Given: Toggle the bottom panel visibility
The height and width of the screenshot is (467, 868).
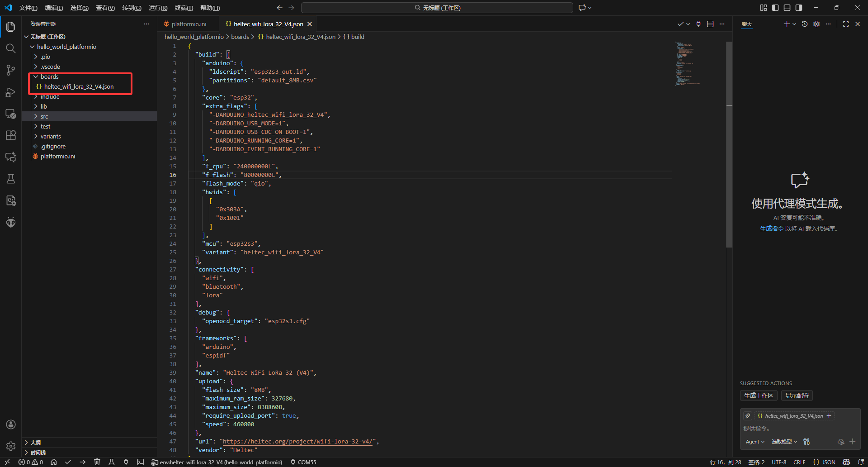Looking at the screenshot, I should (x=787, y=8).
